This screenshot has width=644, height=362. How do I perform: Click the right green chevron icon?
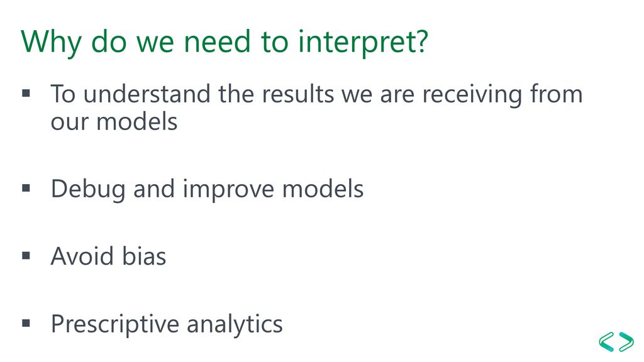pos(626,341)
